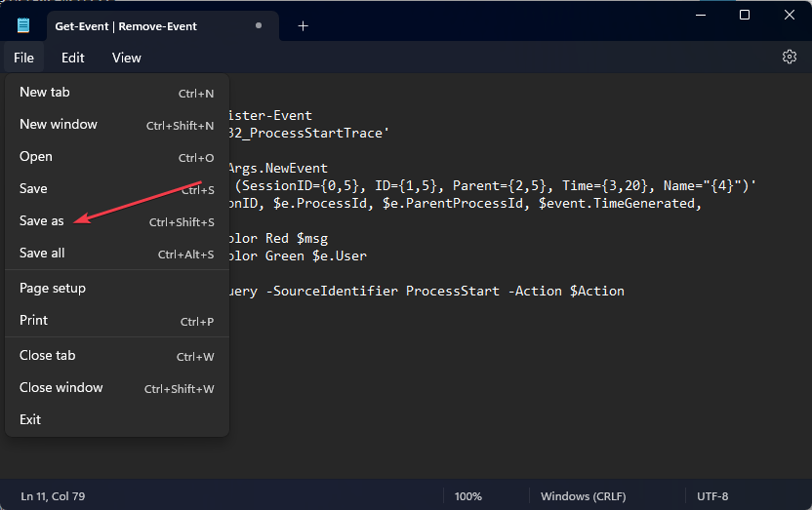Screen dimensions: 812x510
Task: Open the View menu
Action: [x=127, y=58]
